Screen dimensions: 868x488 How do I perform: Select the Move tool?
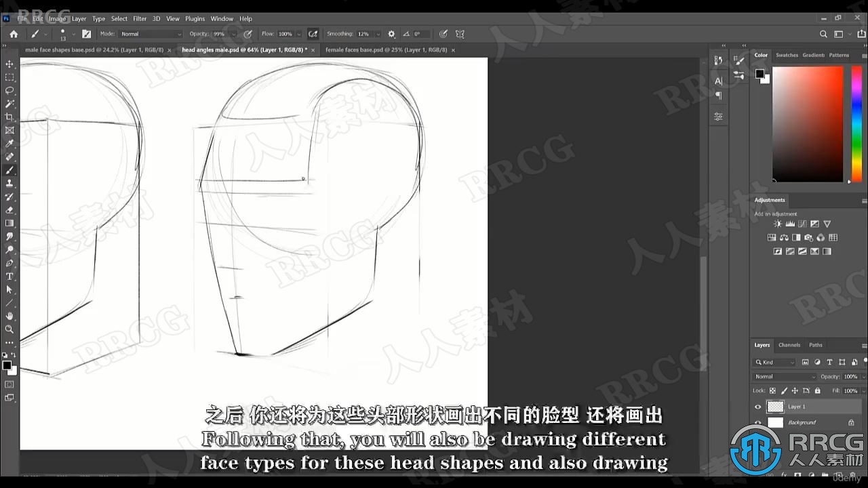click(x=9, y=64)
